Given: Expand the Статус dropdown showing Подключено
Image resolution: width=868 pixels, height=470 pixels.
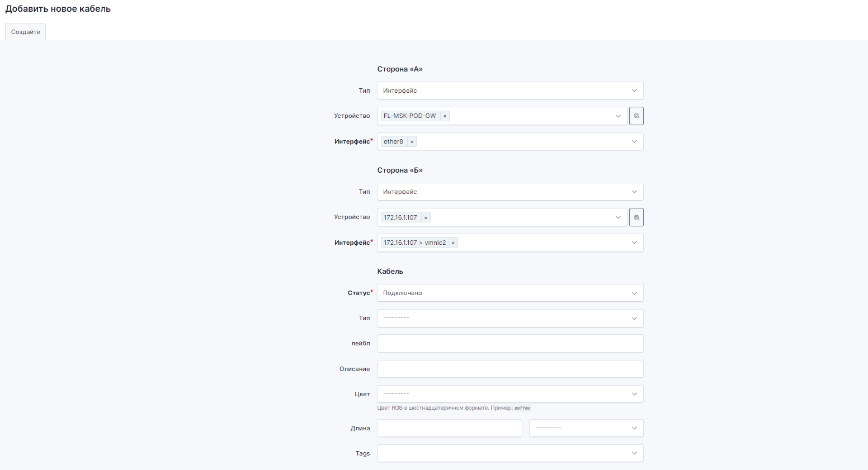Looking at the screenshot, I should coord(510,293).
